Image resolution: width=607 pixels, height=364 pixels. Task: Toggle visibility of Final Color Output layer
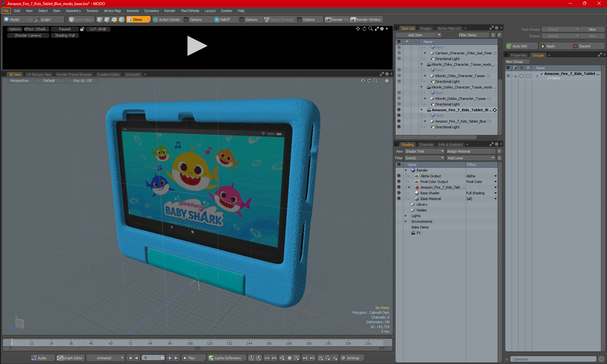click(x=399, y=182)
